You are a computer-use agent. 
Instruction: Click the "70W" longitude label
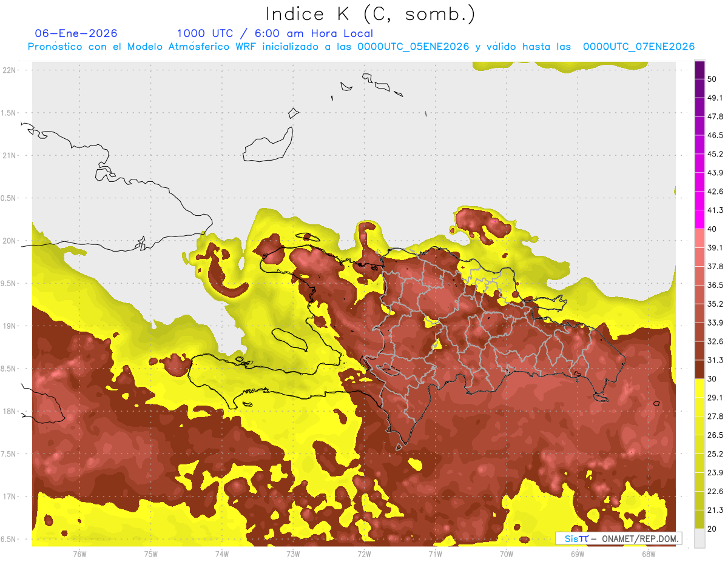tap(506, 554)
